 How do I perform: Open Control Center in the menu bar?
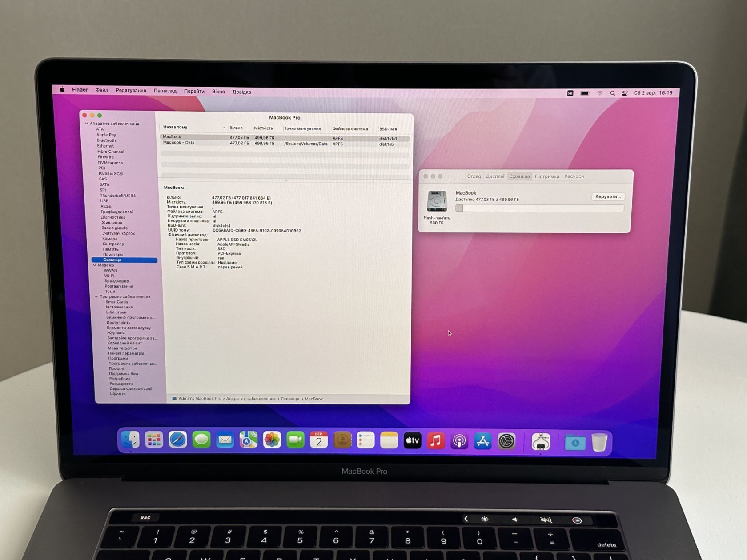(x=625, y=93)
